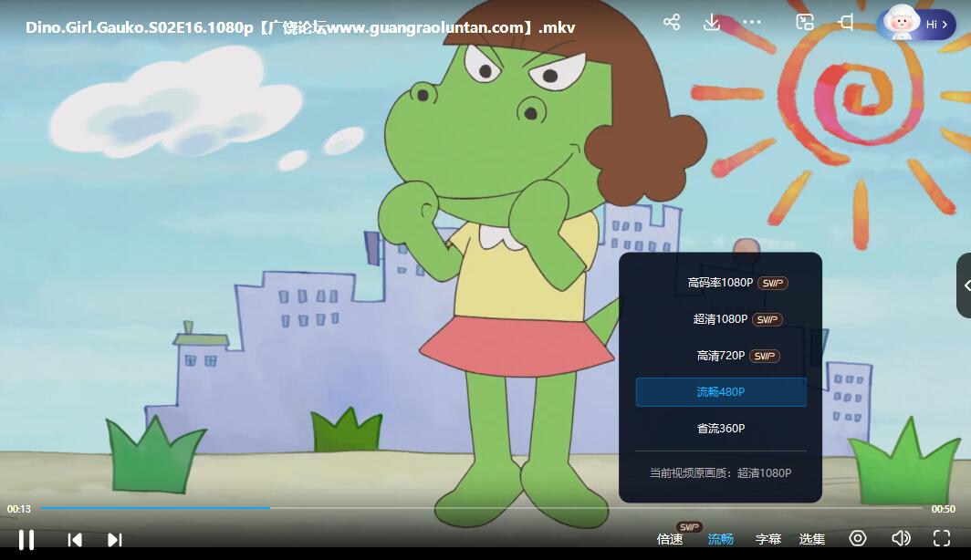Open the three-dot more options menu
The image size is (971, 560).
pyautogui.click(x=752, y=22)
